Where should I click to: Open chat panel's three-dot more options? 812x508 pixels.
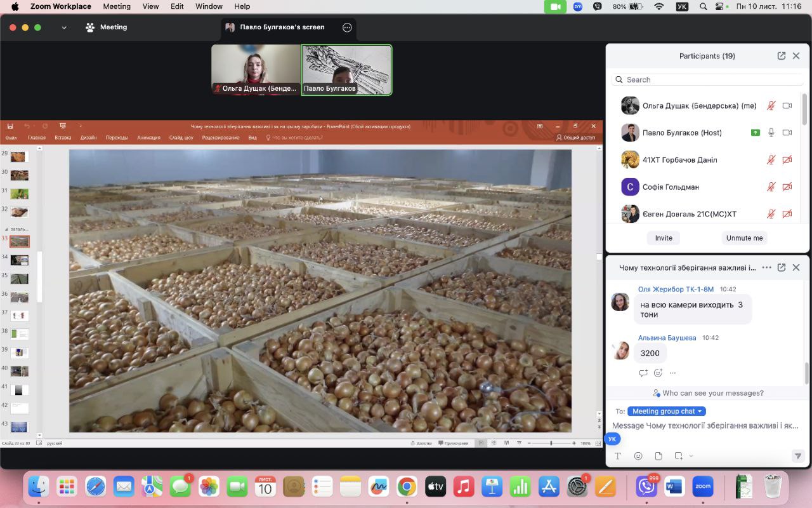[766, 267]
